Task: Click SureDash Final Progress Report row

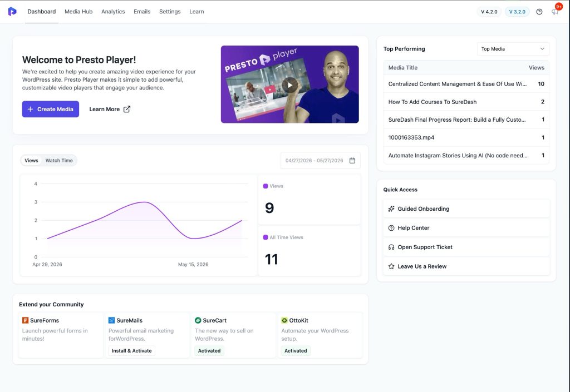Action: point(466,120)
